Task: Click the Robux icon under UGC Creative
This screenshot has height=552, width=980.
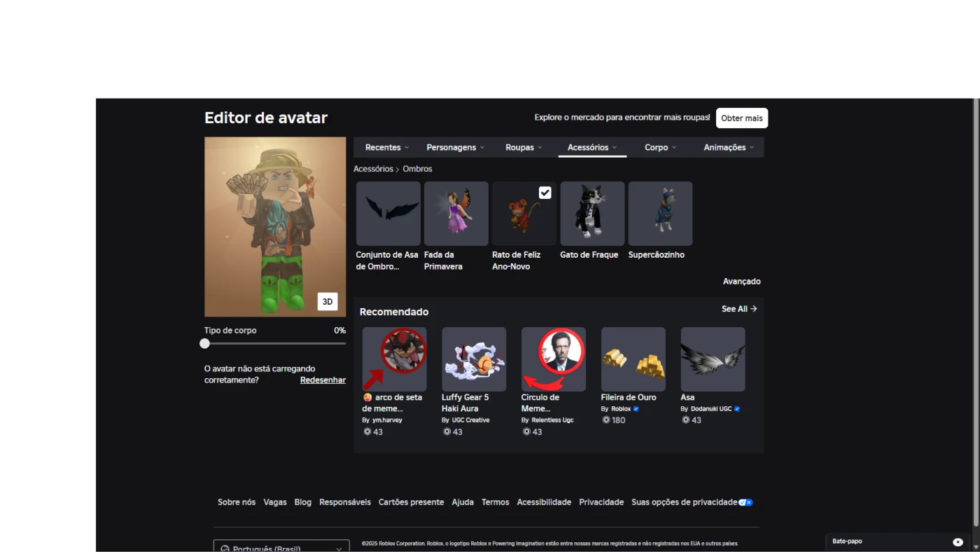Action: pyautogui.click(x=447, y=432)
